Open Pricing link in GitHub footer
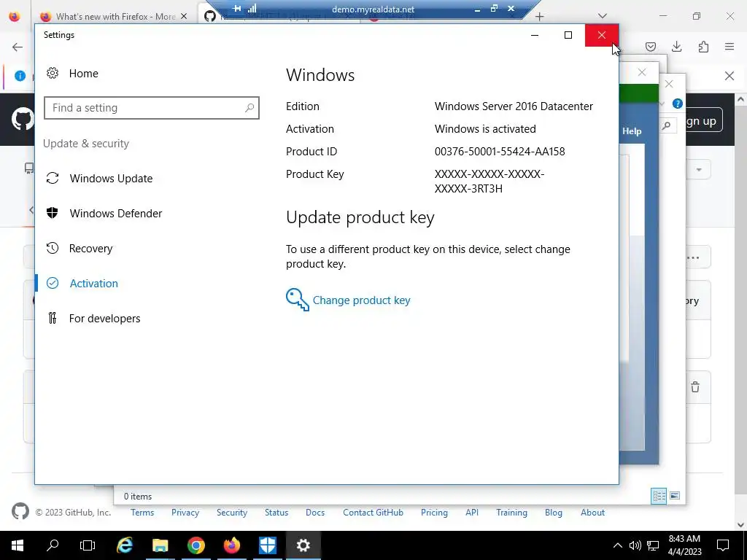Image resolution: width=747 pixels, height=560 pixels. pos(434,513)
